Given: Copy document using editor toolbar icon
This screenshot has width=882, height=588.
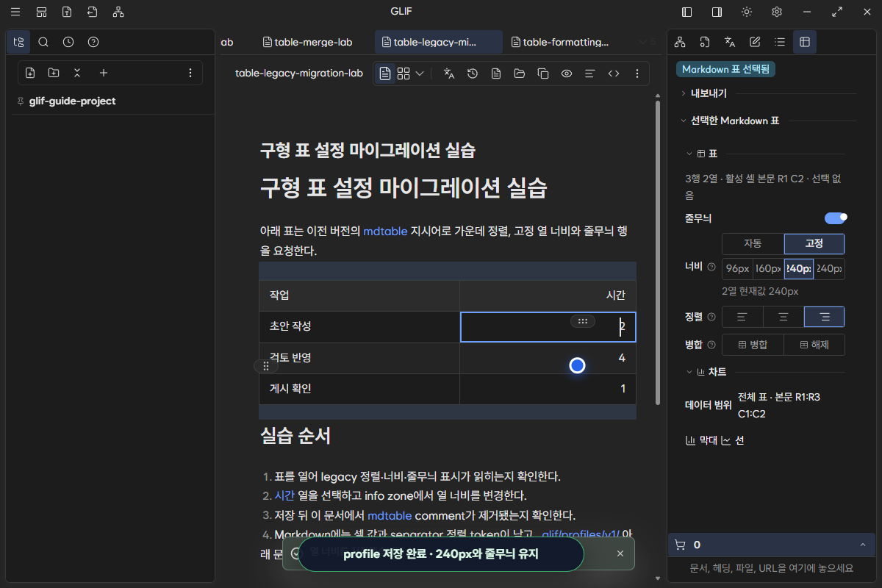Looking at the screenshot, I should tap(543, 73).
